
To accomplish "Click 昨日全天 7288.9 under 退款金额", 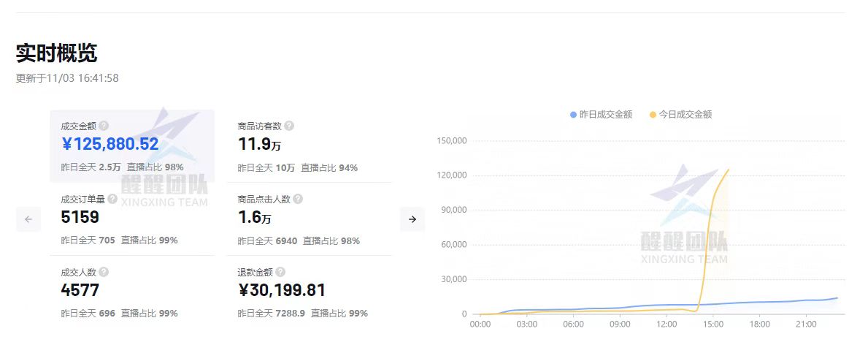I will [272, 314].
